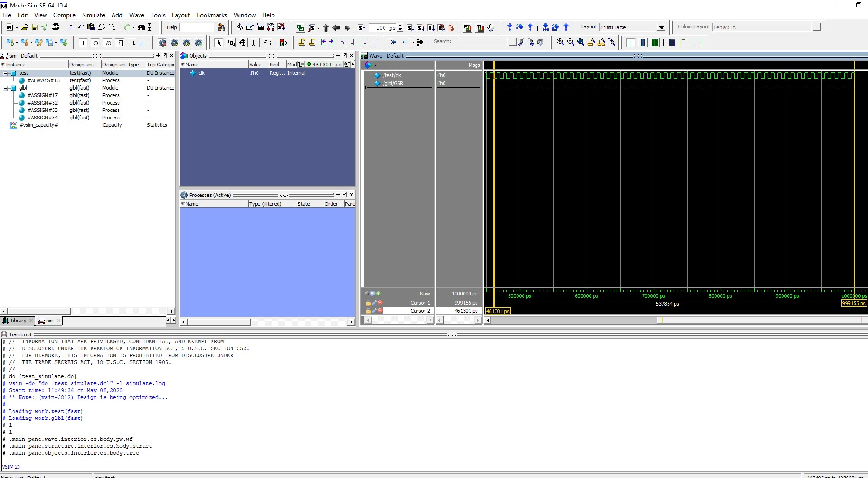Collapse the test instance tree node
The width and height of the screenshot is (868, 478).
pyautogui.click(x=5, y=73)
